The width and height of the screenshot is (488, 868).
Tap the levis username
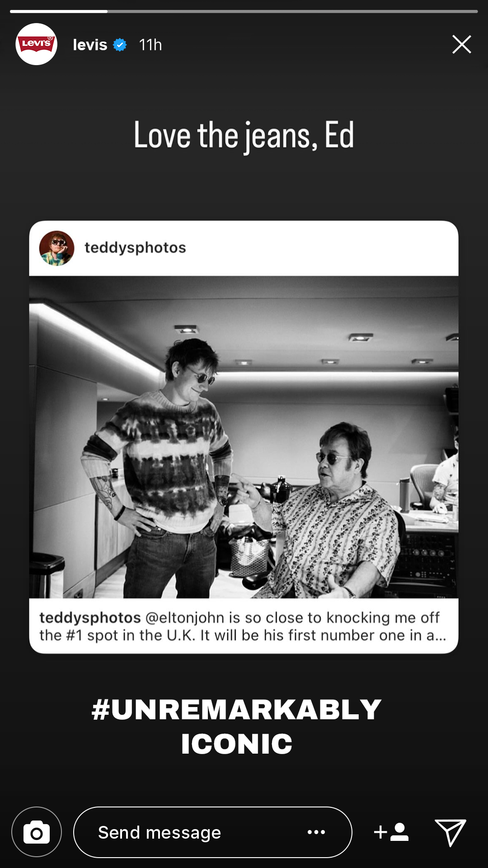tap(90, 45)
